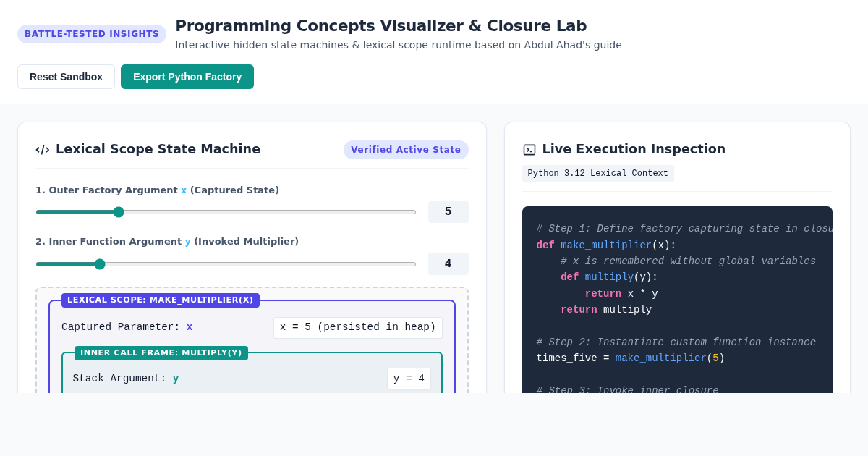Click the '# Step 2: Instantiate custom function instance' comment
The width and height of the screenshot is (868, 456).
coord(676,342)
